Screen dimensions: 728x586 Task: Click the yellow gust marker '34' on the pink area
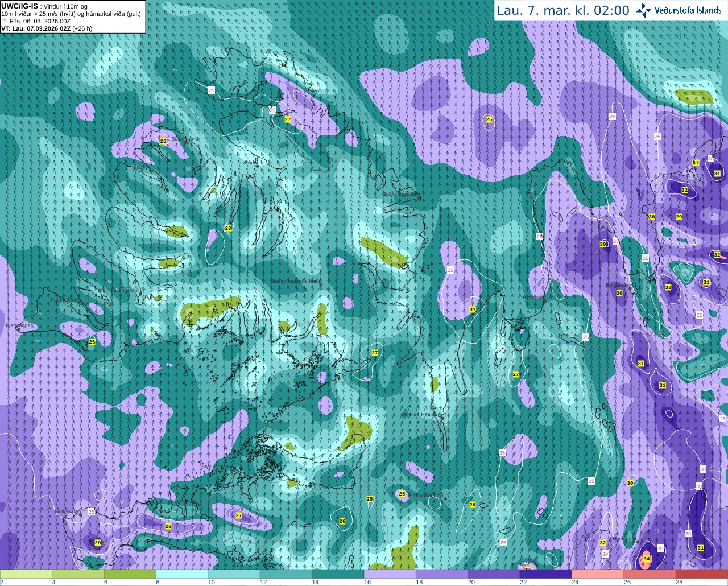point(647,559)
